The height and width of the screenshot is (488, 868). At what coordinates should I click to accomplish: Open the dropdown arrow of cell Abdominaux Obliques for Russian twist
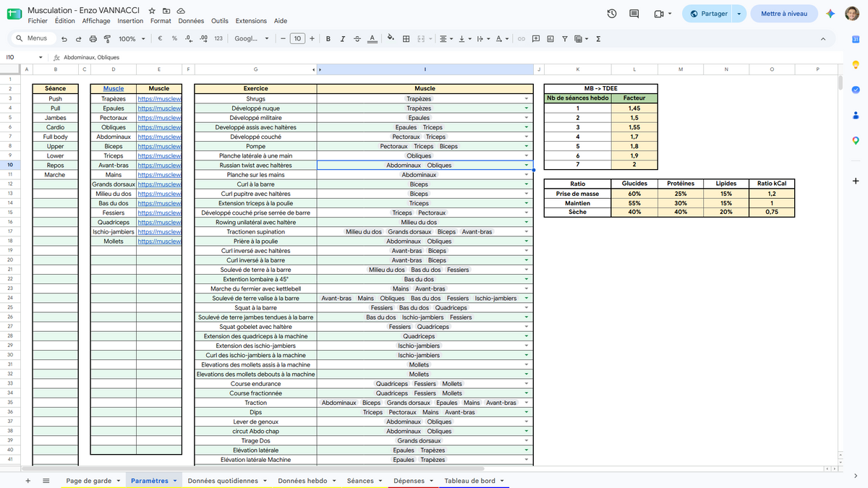point(527,166)
